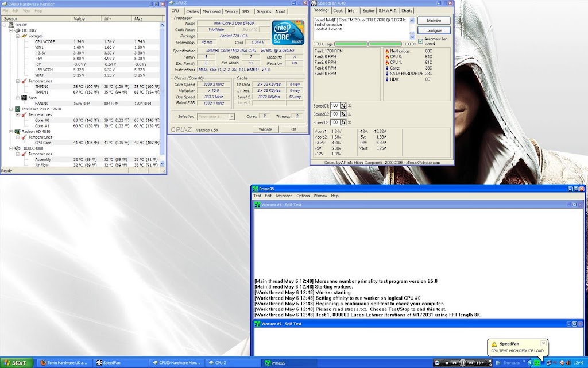Click the HD0 down-arrow temperature icon
The image size is (588, 368).
[x=387, y=79]
